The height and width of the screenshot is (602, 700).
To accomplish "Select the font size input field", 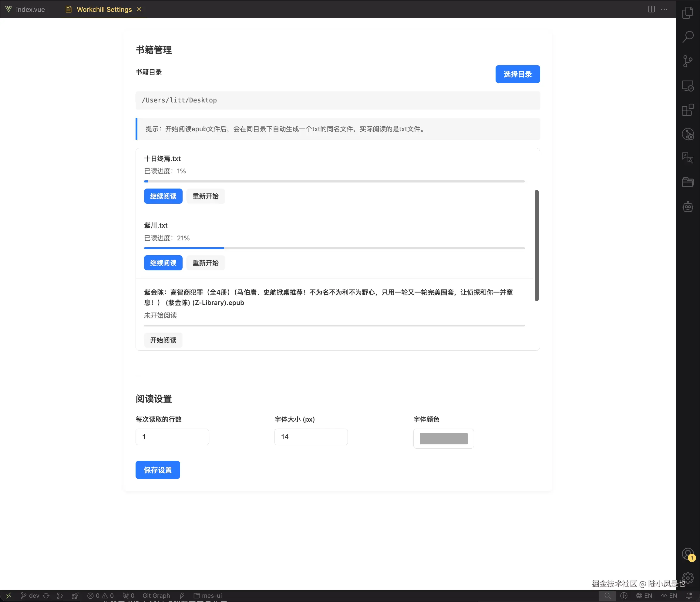I will point(311,436).
